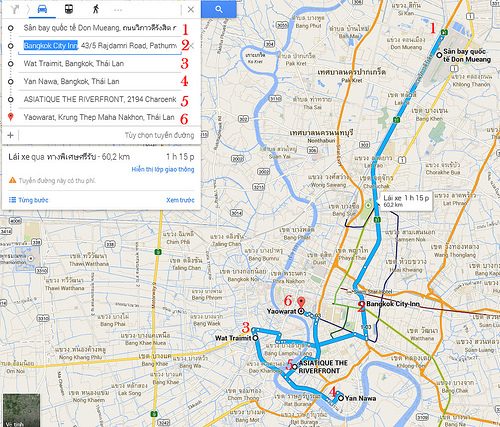Image resolution: width=500 pixels, height=427 pixels.
Task: Select the walking travel mode
Action: (x=96, y=9)
